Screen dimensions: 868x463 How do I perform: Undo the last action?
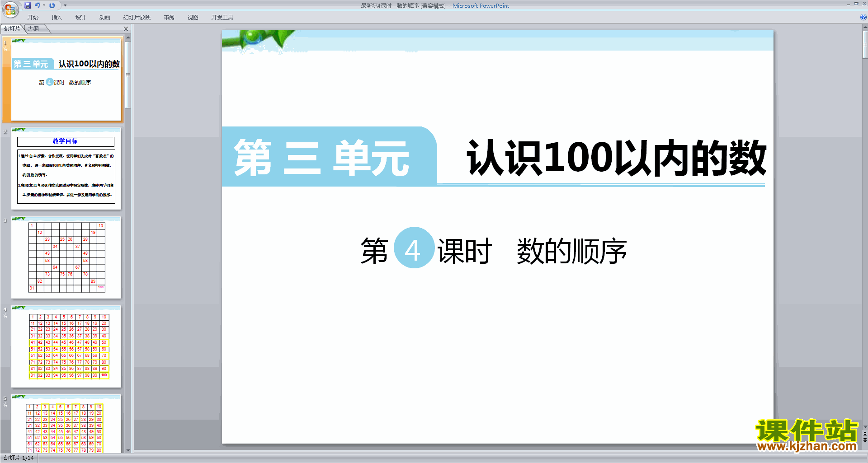point(38,5)
